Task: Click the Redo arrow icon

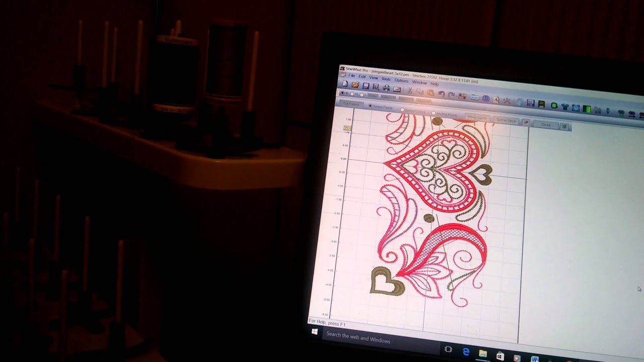Action: [x=451, y=95]
